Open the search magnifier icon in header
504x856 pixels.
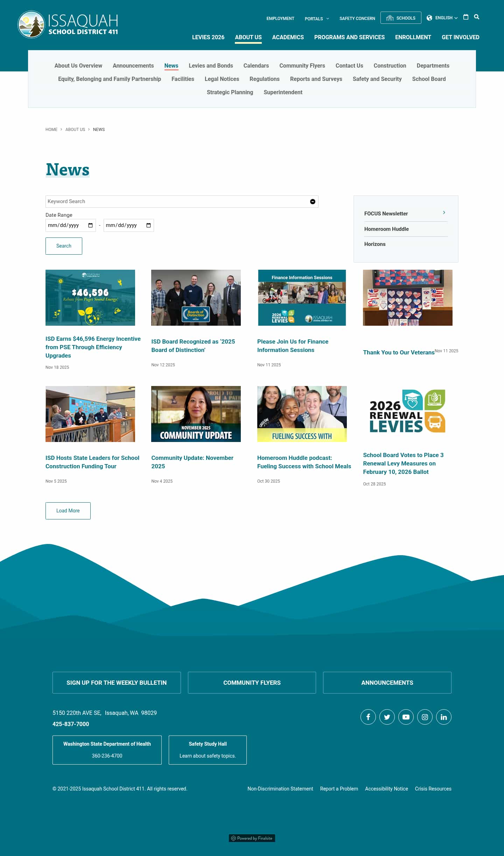pos(476,17)
